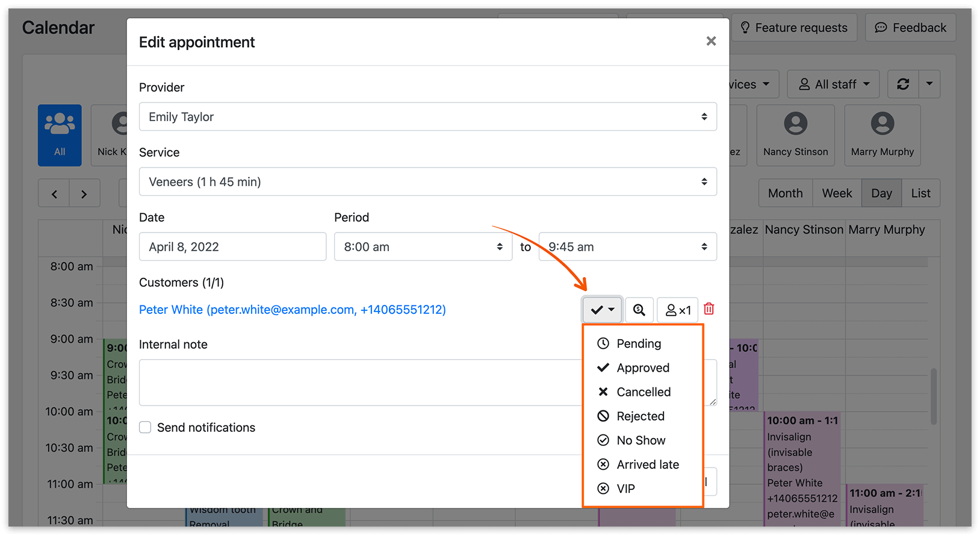
Task: Click the calendar vertical scrollbar
Action: [x=934, y=396]
